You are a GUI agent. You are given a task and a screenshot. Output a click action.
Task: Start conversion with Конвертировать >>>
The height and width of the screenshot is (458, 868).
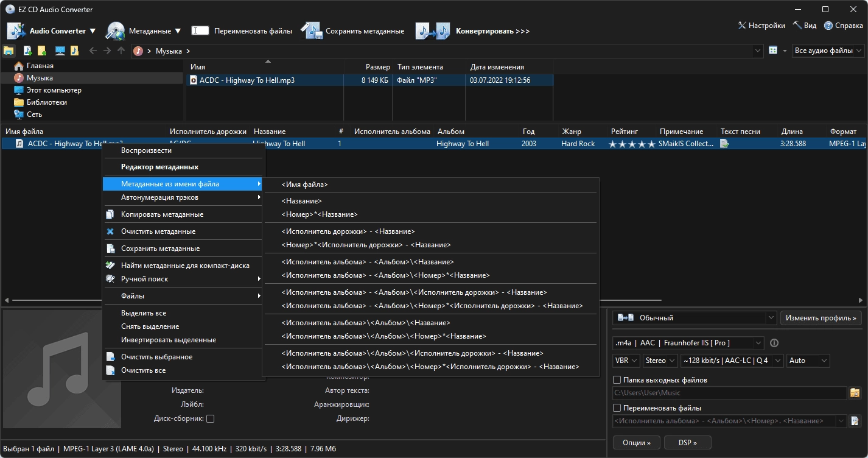coord(492,31)
